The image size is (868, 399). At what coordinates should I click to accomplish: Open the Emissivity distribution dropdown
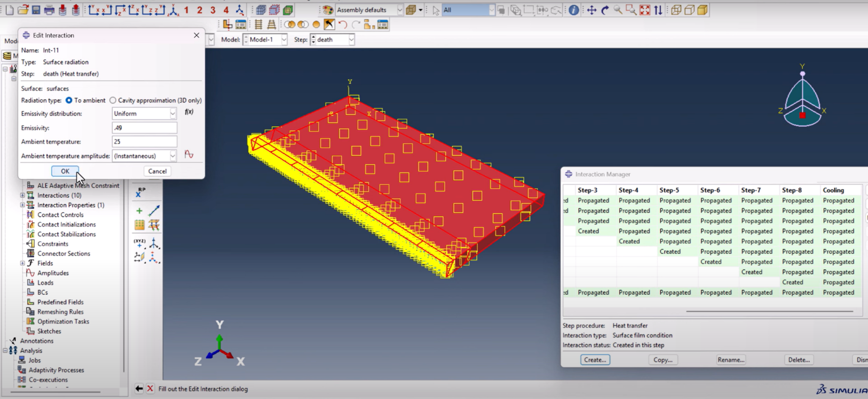click(172, 113)
